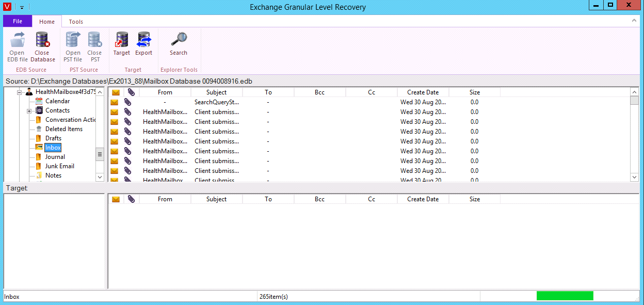644x305 pixels.
Task: Click the Close Database button
Action: (x=42, y=47)
